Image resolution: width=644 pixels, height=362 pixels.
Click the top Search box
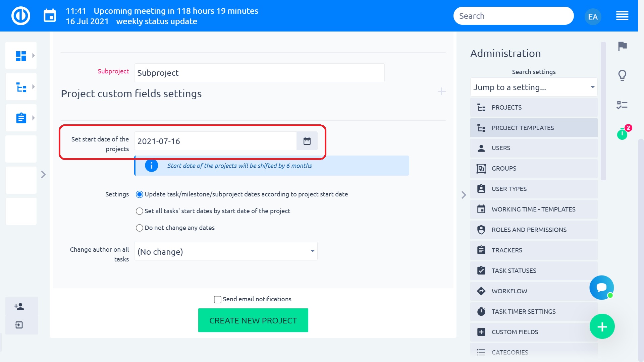(513, 16)
